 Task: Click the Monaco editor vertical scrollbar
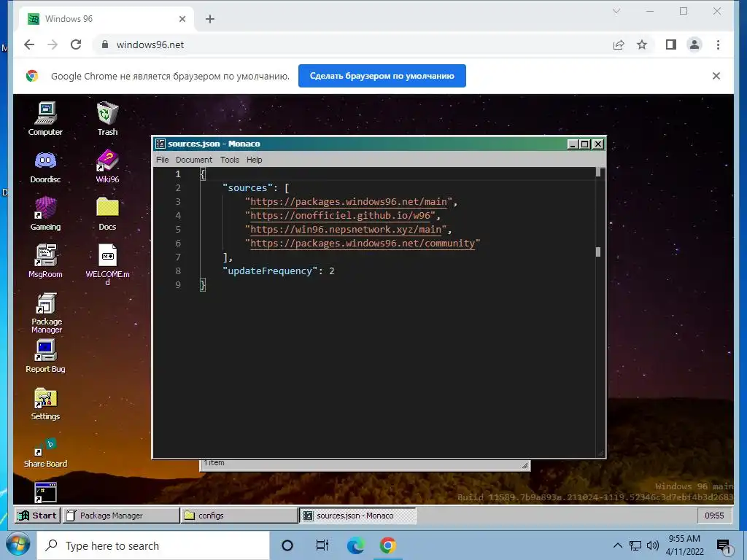[x=598, y=312]
